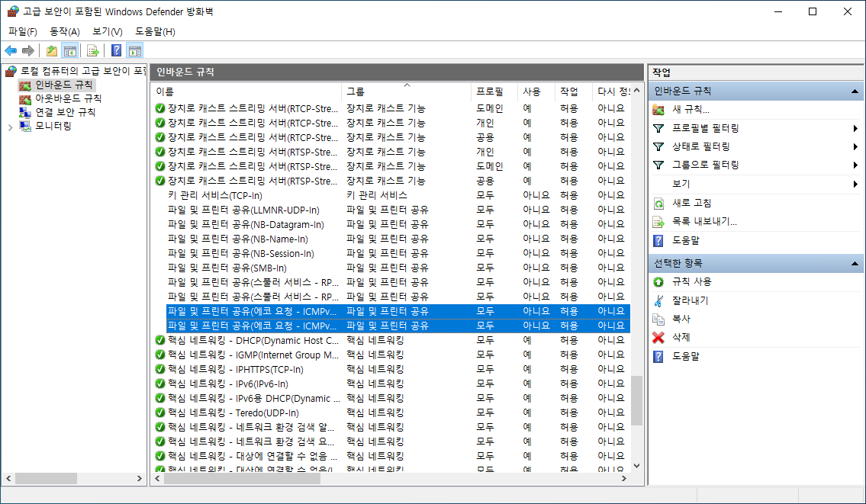866x504 pixels.
Task: Collapse the 선택한 항목 actions section
Action: [855, 264]
